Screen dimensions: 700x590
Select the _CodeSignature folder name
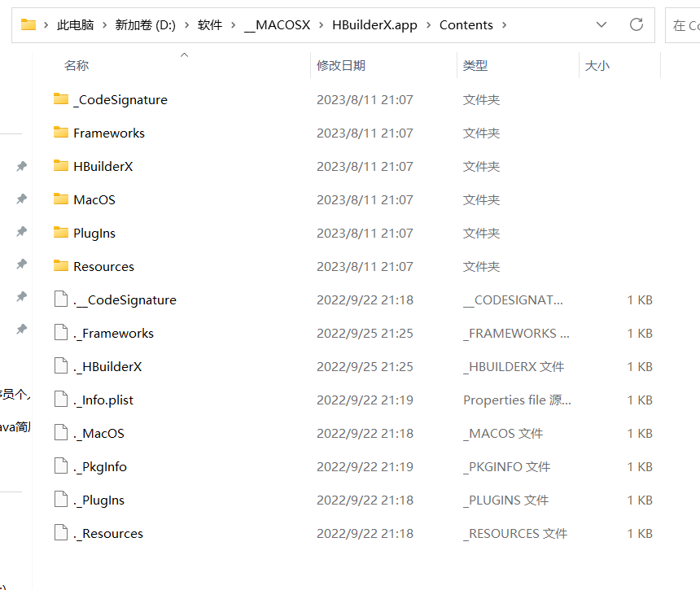coord(120,99)
